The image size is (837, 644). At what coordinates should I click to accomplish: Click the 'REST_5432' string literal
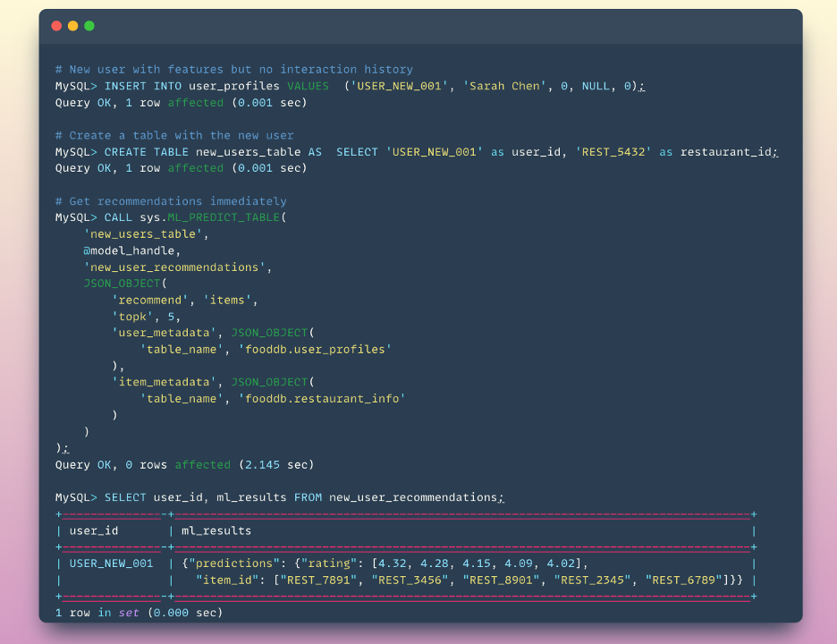pyautogui.click(x=613, y=152)
